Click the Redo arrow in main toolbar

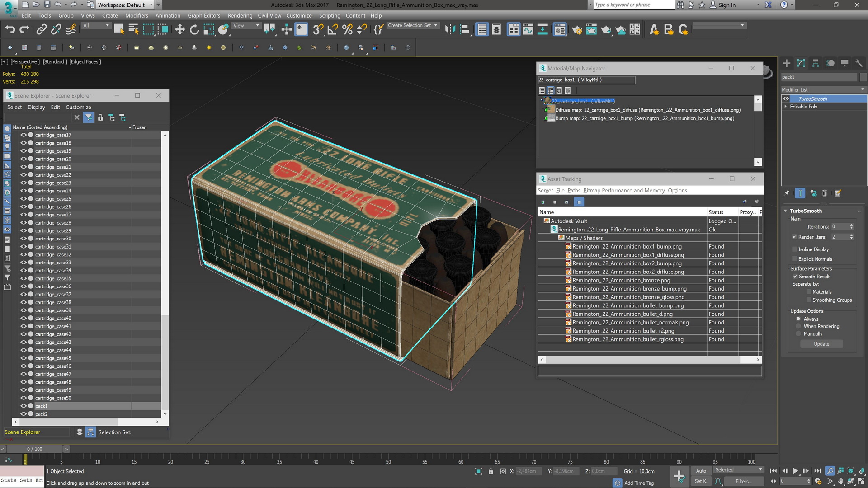coord(24,30)
